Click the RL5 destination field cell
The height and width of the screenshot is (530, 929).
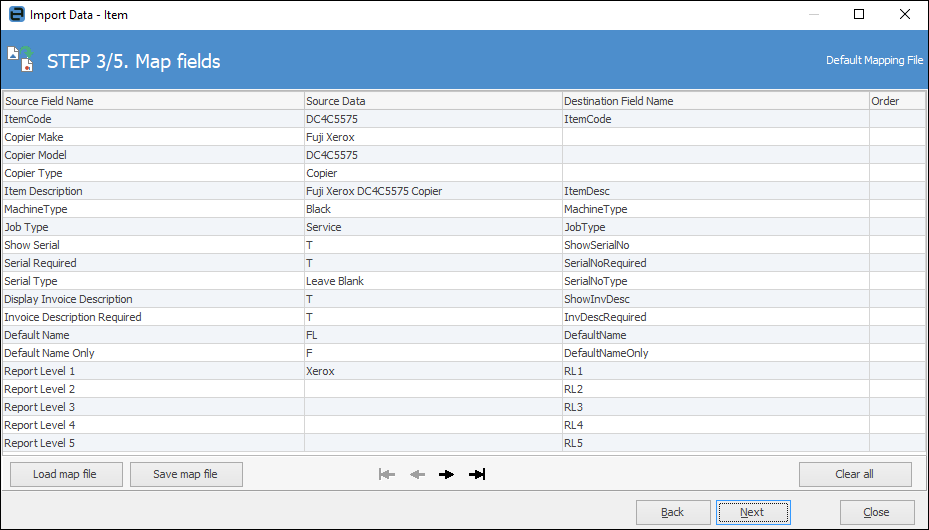pyautogui.click(x=716, y=443)
